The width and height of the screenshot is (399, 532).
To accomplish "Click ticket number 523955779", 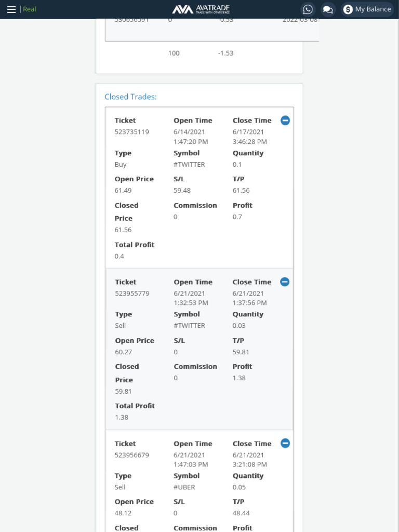I will (132, 294).
